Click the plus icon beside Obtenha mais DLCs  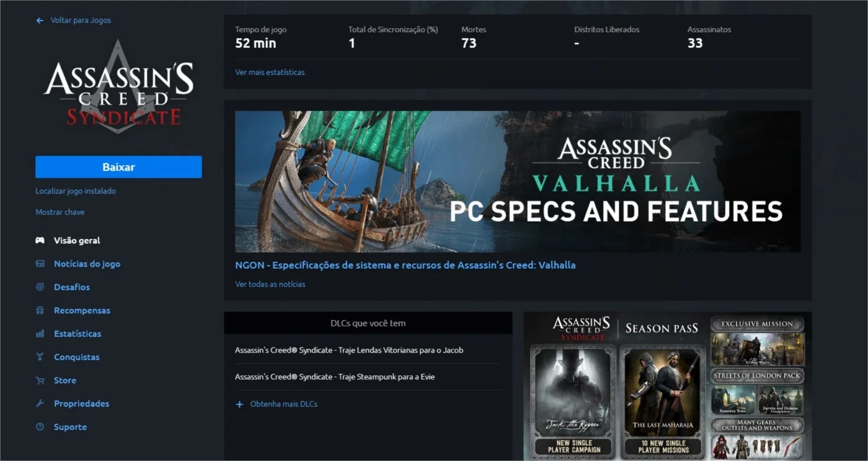tap(239, 404)
